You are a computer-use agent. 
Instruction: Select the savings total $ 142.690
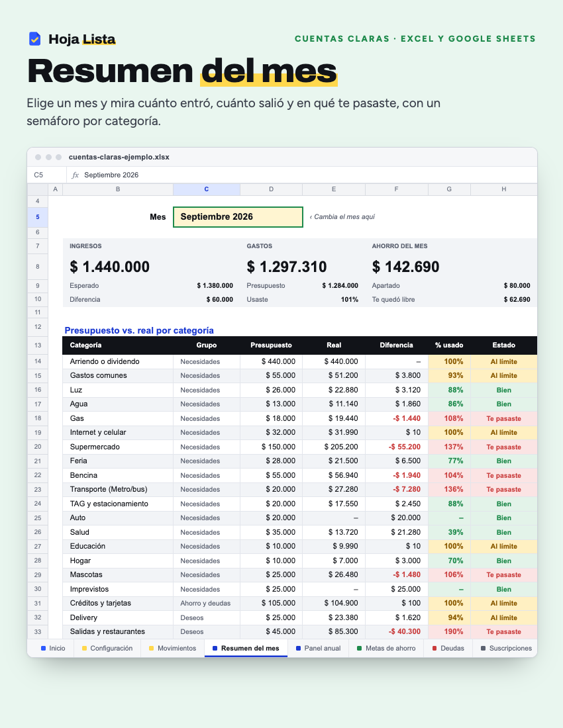click(x=405, y=267)
